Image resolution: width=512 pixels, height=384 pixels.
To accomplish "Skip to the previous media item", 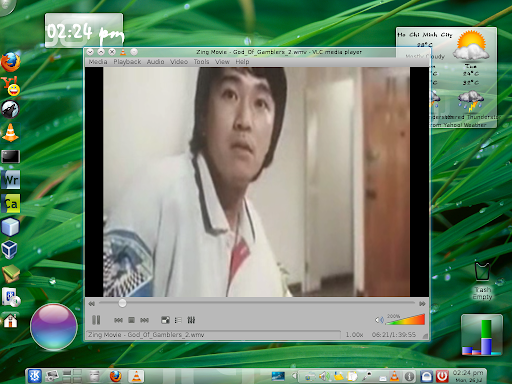I will click(x=118, y=320).
